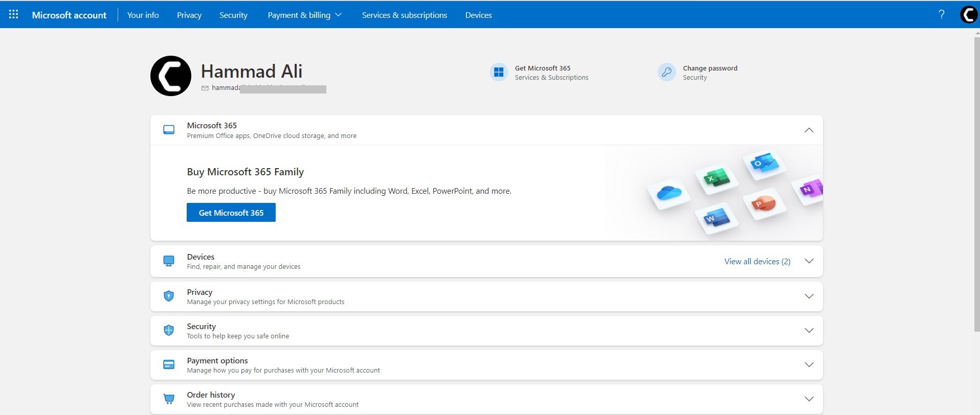The image size is (980, 415).
Task: Expand the Payment options section chevron
Action: (x=809, y=364)
